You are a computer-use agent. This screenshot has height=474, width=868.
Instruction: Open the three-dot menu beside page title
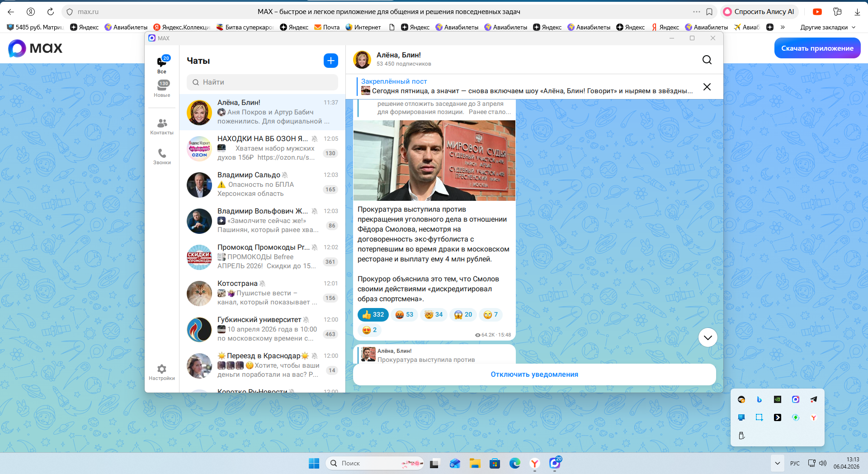coord(697,12)
